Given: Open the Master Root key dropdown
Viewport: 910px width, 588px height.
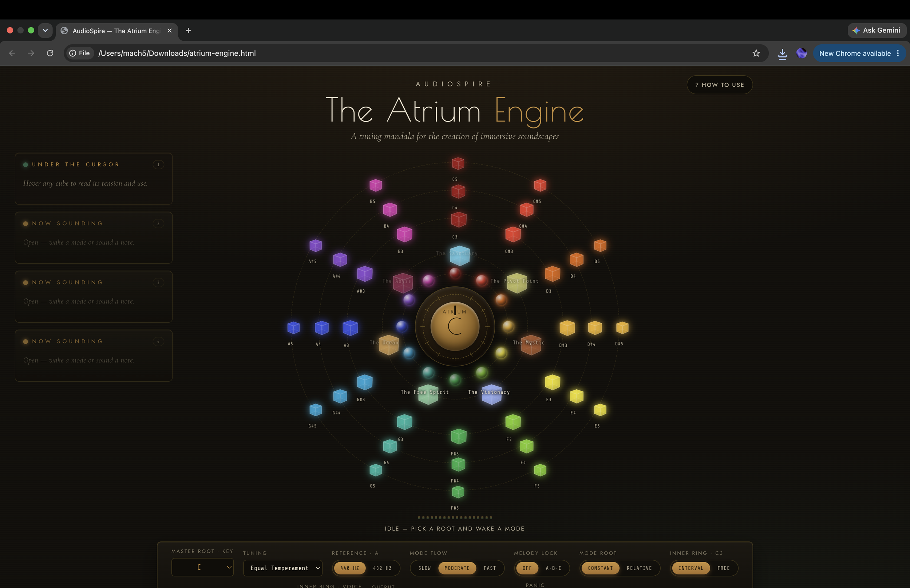Looking at the screenshot, I should tap(202, 567).
